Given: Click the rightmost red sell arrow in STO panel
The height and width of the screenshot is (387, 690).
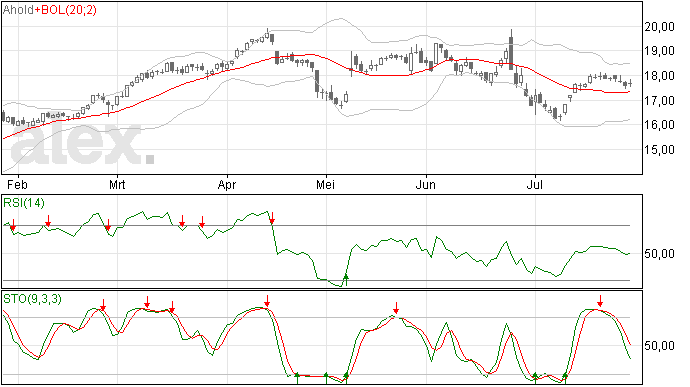Looking at the screenshot, I should pyautogui.click(x=600, y=301).
